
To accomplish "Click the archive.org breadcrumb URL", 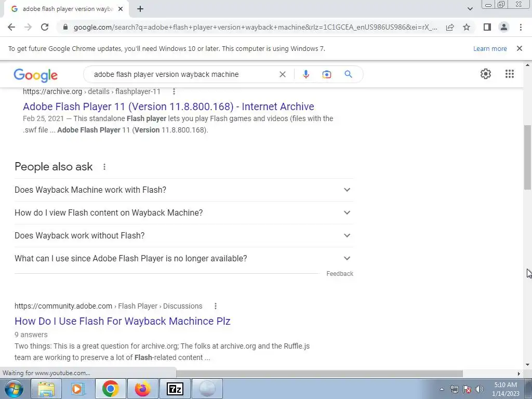I will pyautogui.click(x=91, y=91).
